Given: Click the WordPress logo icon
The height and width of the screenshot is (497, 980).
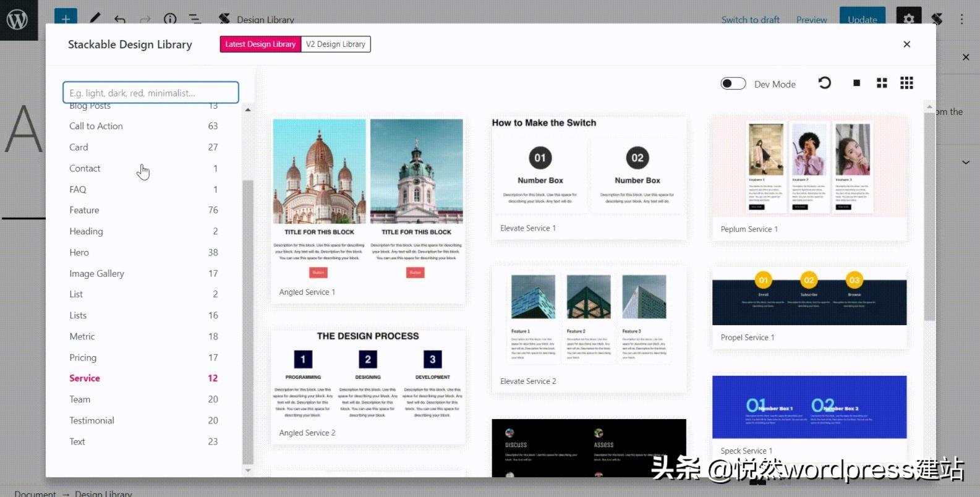Looking at the screenshot, I should tap(17, 20).
